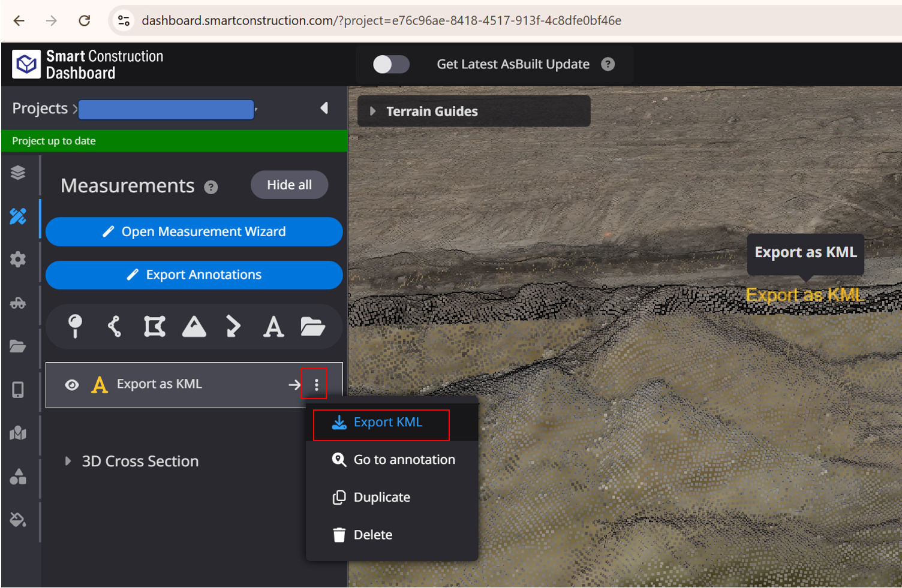Viewport: 902px width, 588px height.
Task: Open the mobile device sidebar icon
Action: (x=18, y=390)
